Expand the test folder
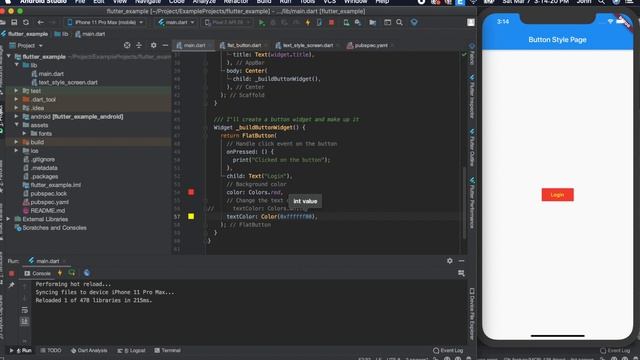This screenshot has height=360, width=640. pos(17,91)
